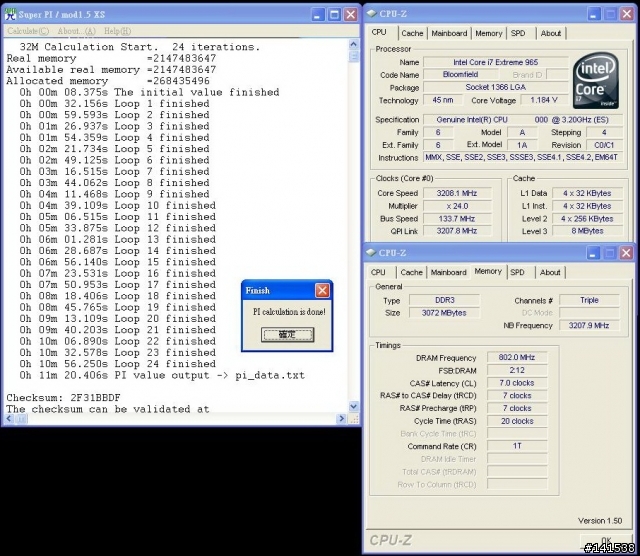Screen dimensions: 640x556
Task: Click the lower CPU-Z window title icon
Action: (x=371, y=252)
